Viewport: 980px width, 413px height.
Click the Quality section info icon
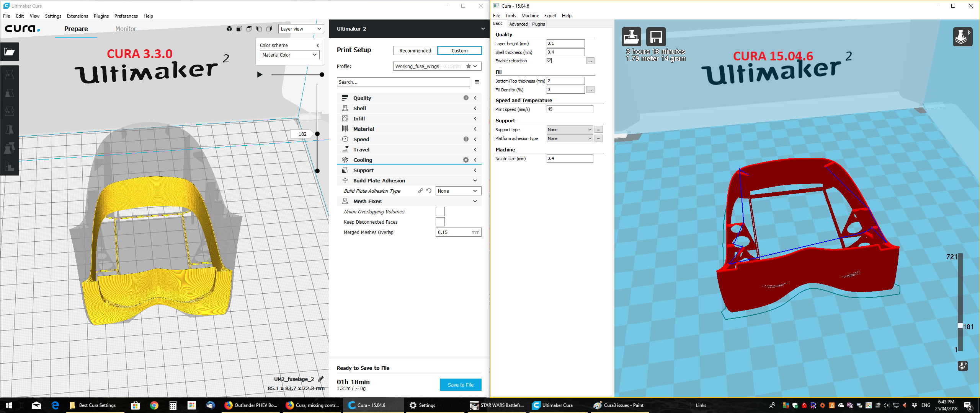466,98
